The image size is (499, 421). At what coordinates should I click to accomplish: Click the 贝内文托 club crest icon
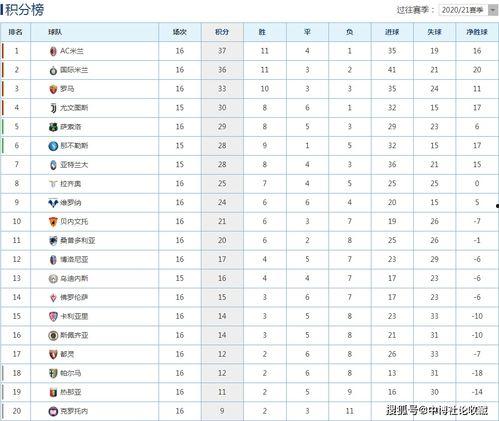53,222
